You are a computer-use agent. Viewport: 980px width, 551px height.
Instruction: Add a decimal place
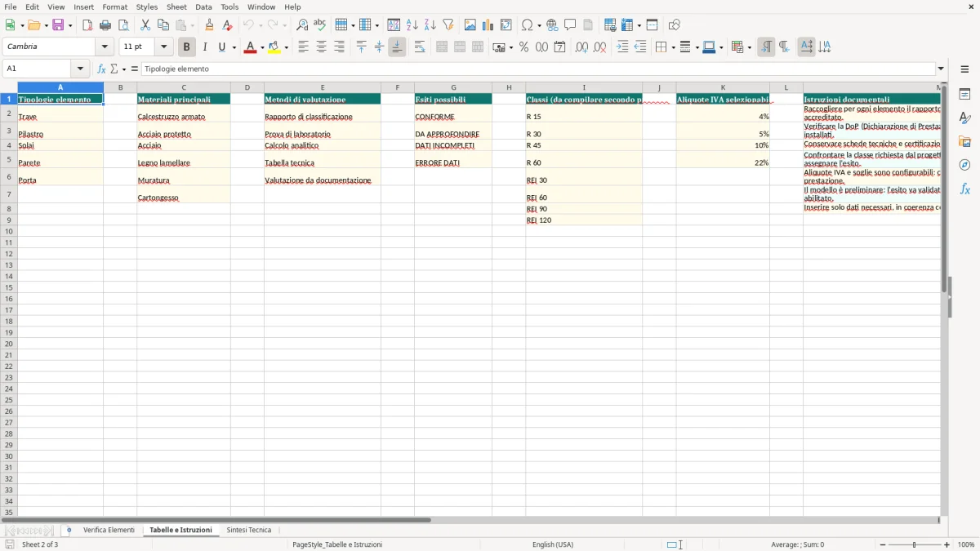pos(581,47)
